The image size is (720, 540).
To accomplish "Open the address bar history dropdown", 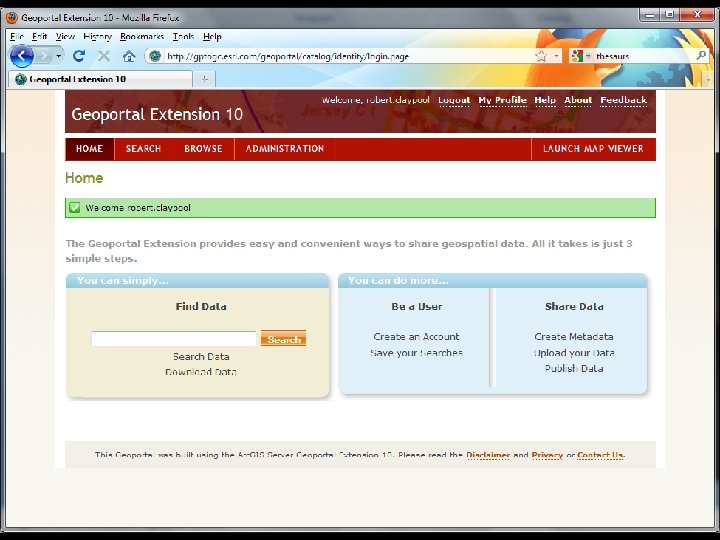I will pyautogui.click(x=556, y=56).
